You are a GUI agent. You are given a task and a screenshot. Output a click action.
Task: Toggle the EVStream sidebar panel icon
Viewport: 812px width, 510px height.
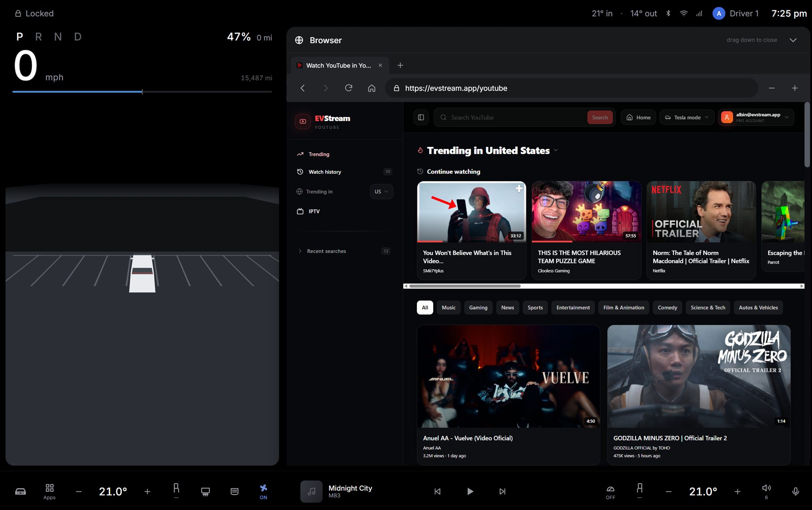click(421, 117)
